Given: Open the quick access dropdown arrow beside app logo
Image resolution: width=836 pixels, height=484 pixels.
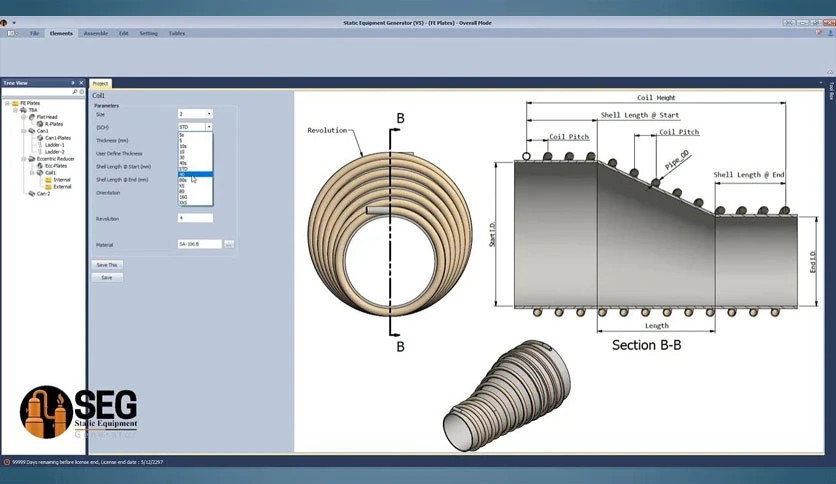Looking at the screenshot, I should [x=14, y=23].
